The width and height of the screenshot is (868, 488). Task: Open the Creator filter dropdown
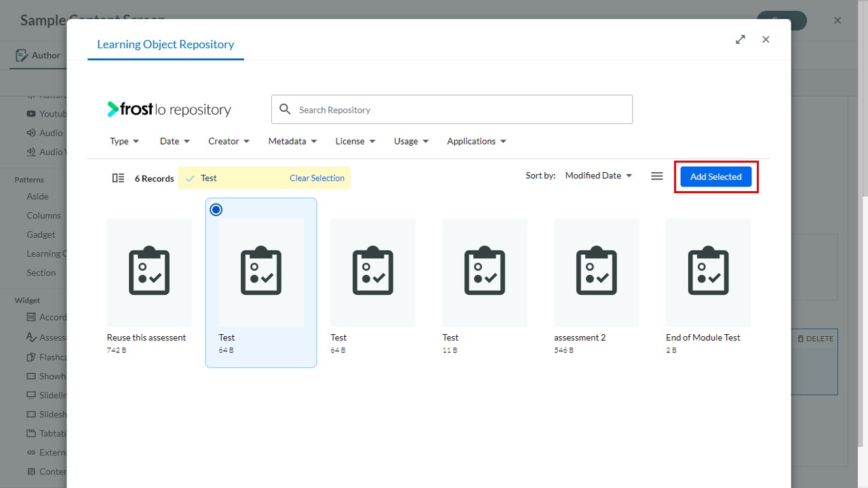229,141
